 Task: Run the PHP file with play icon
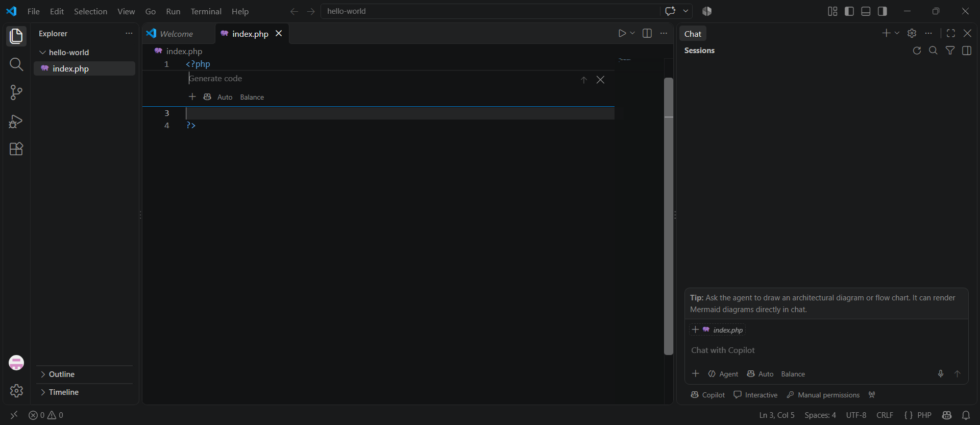click(622, 33)
